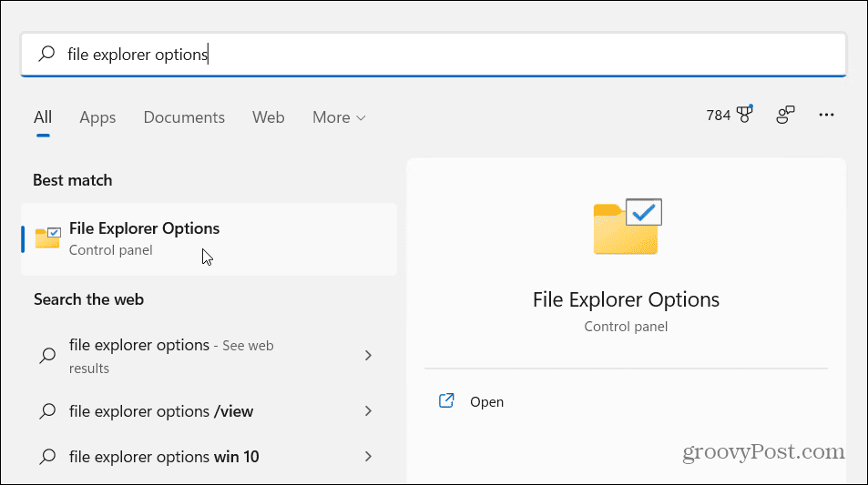Switch to the Web tab

pos(269,117)
